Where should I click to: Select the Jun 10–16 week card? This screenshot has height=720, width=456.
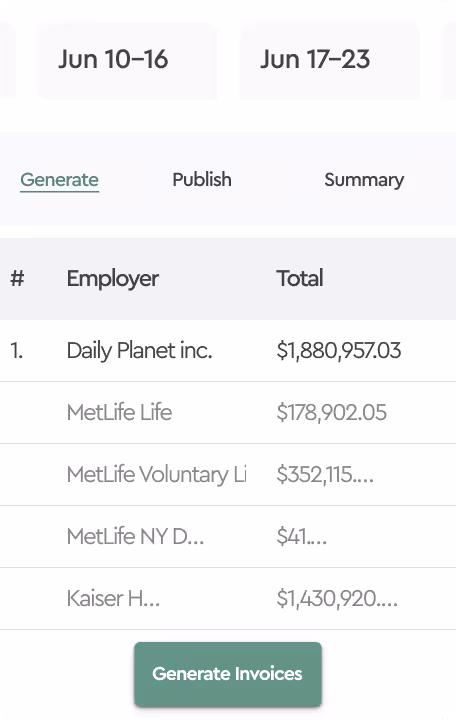click(x=126, y=60)
